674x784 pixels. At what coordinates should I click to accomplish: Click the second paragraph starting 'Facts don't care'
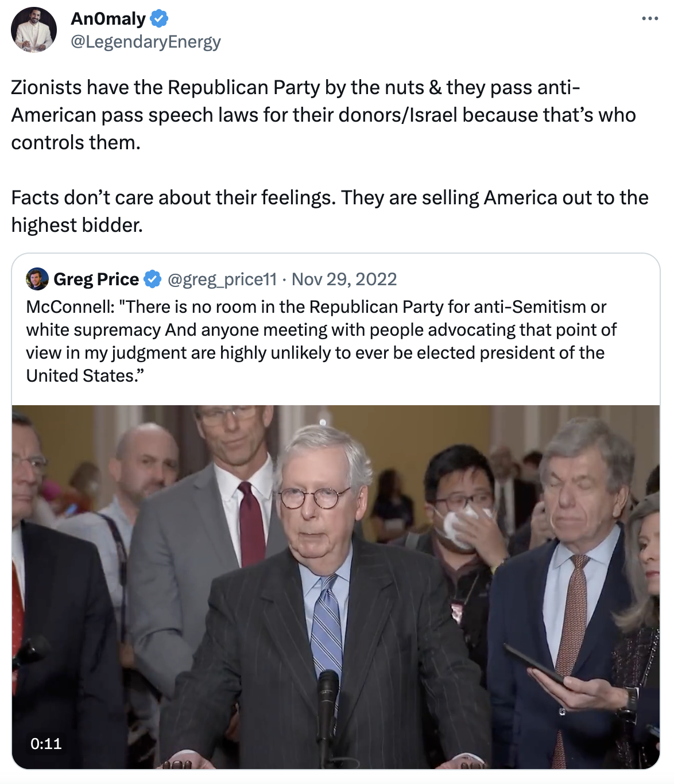(x=330, y=211)
